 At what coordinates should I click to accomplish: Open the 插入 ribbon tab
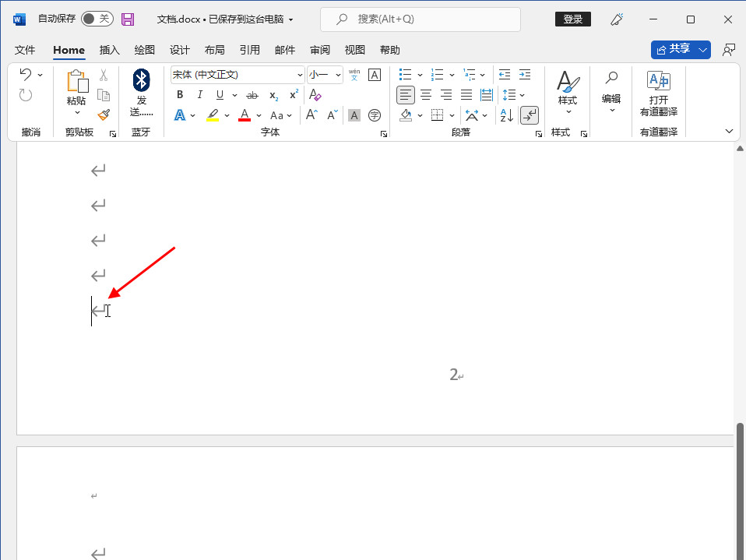click(110, 50)
